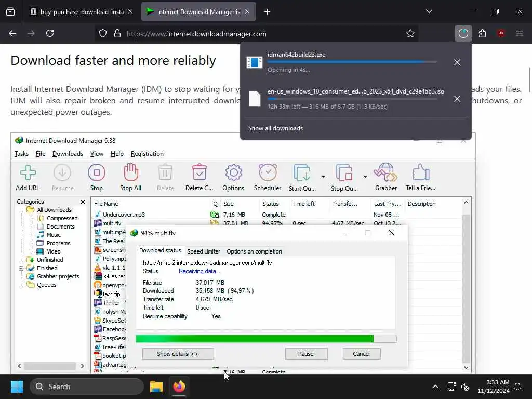The width and height of the screenshot is (532, 399).
Task: Open the Windows Start menu
Action: [17, 387]
